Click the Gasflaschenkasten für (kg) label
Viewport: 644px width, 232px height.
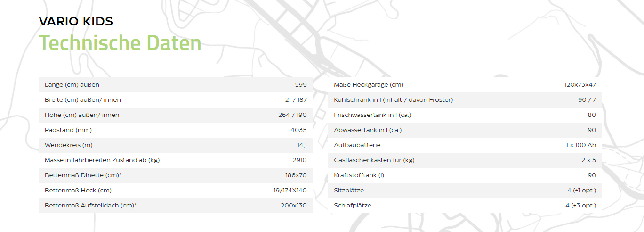tap(374, 160)
